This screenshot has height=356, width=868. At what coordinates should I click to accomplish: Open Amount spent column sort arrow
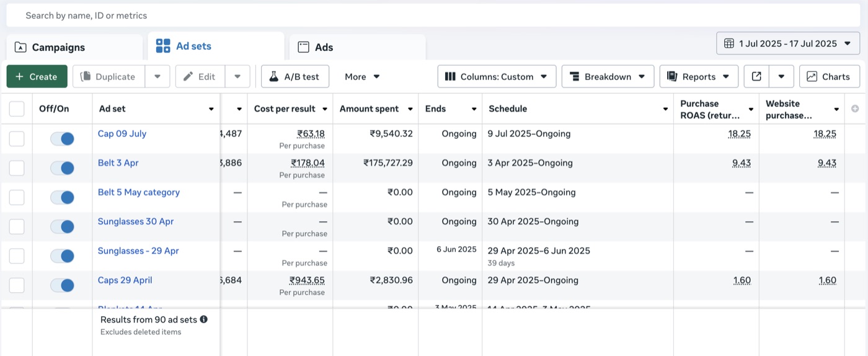[410, 109]
